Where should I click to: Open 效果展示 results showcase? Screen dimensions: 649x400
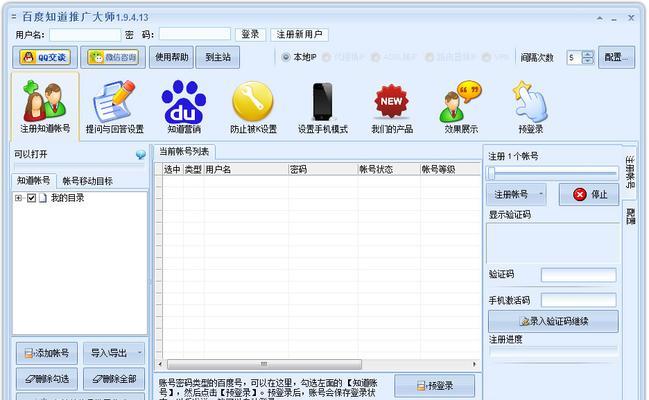(x=461, y=107)
